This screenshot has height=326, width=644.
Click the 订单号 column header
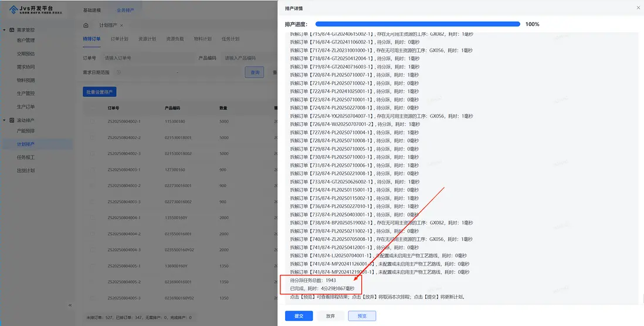pyautogui.click(x=113, y=108)
